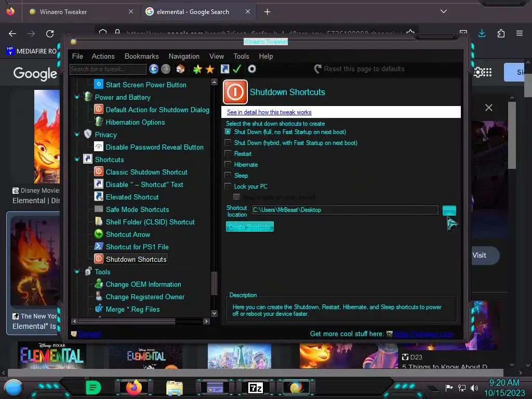Open the green notes app on taskbar
532x399 pixels.
(x=94, y=388)
